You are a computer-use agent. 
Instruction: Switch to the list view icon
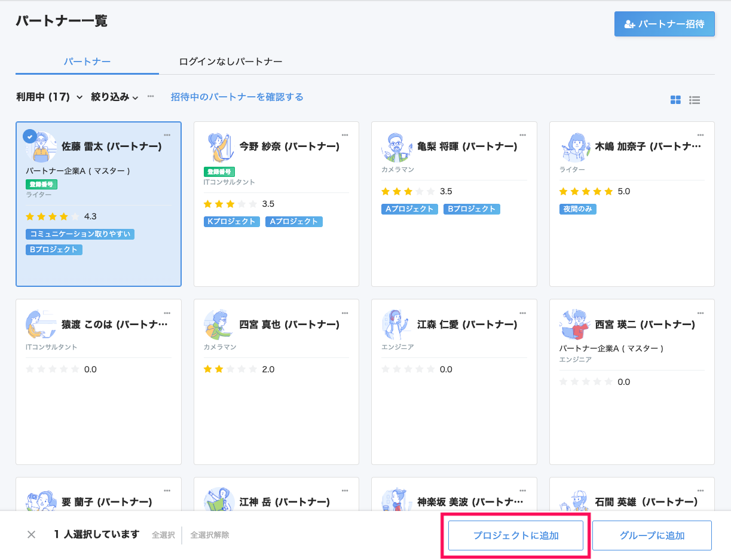pos(695,100)
